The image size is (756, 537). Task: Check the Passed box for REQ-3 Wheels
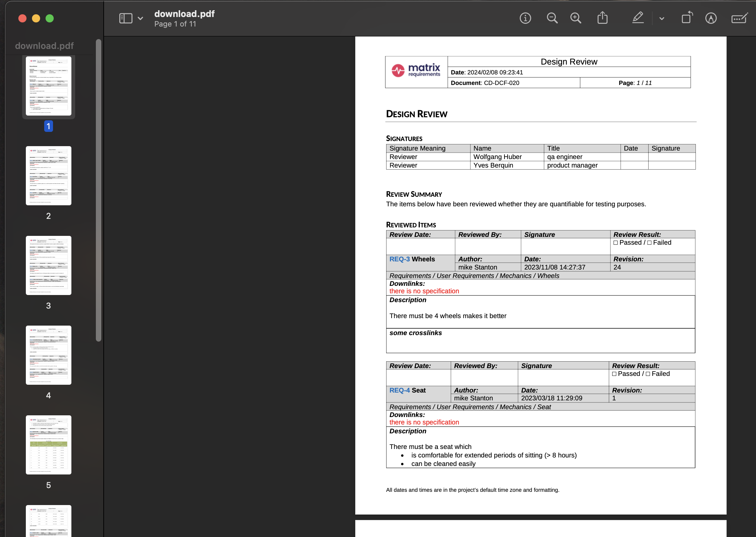pos(616,243)
